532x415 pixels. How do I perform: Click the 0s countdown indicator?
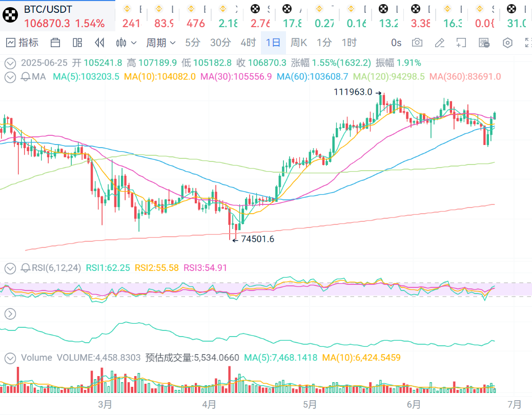coord(396,43)
